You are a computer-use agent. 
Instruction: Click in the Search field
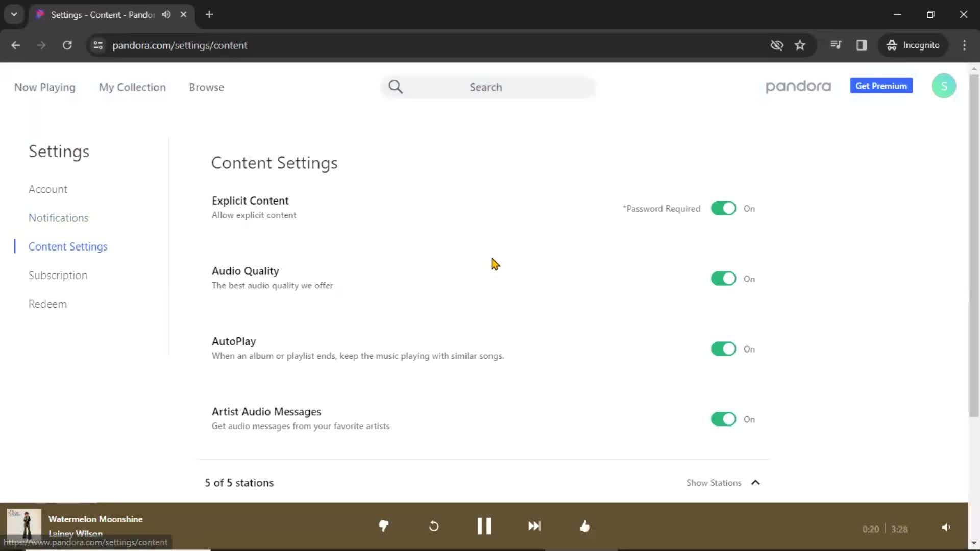point(487,87)
